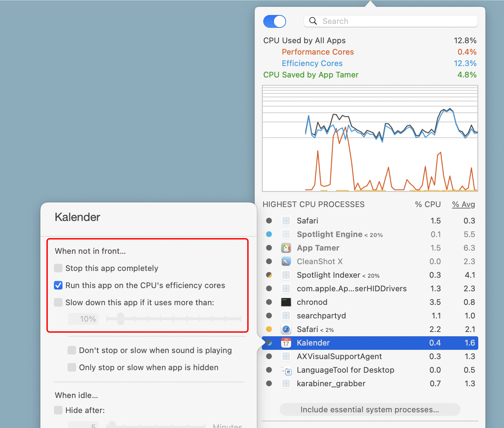Enable the Hide after checkbox

coord(58,410)
